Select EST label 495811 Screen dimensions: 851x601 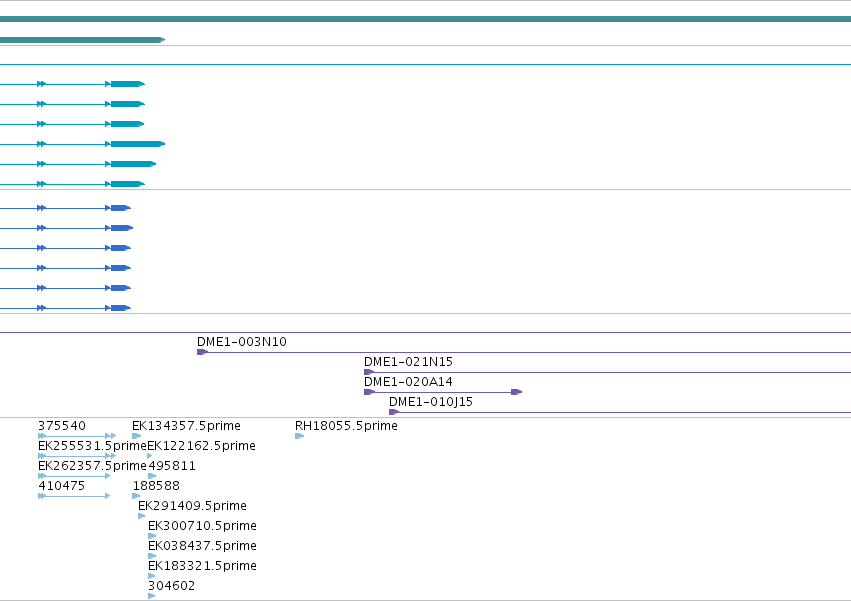pyautogui.click(x=172, y=466)
